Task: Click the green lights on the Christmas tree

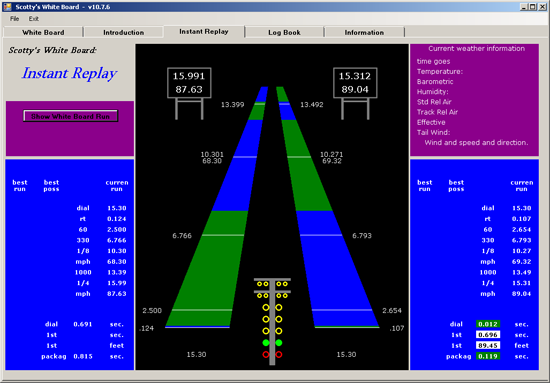Action: [272, 343]
